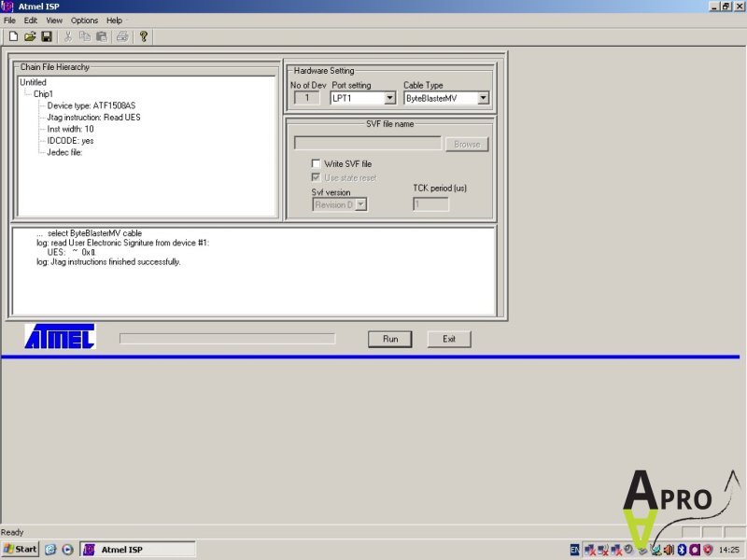Click the Atmel ISP taskbar button
Screen dimensions: 747x560
[137, 549]
